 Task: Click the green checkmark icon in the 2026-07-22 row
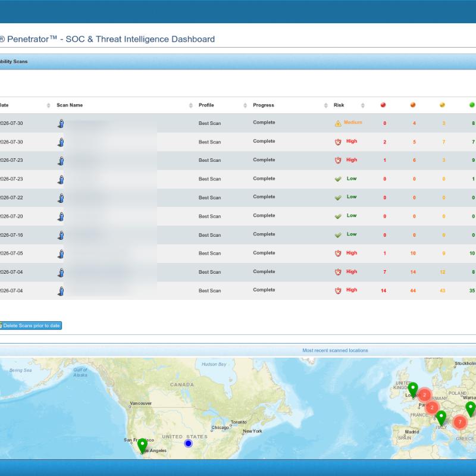338,198
